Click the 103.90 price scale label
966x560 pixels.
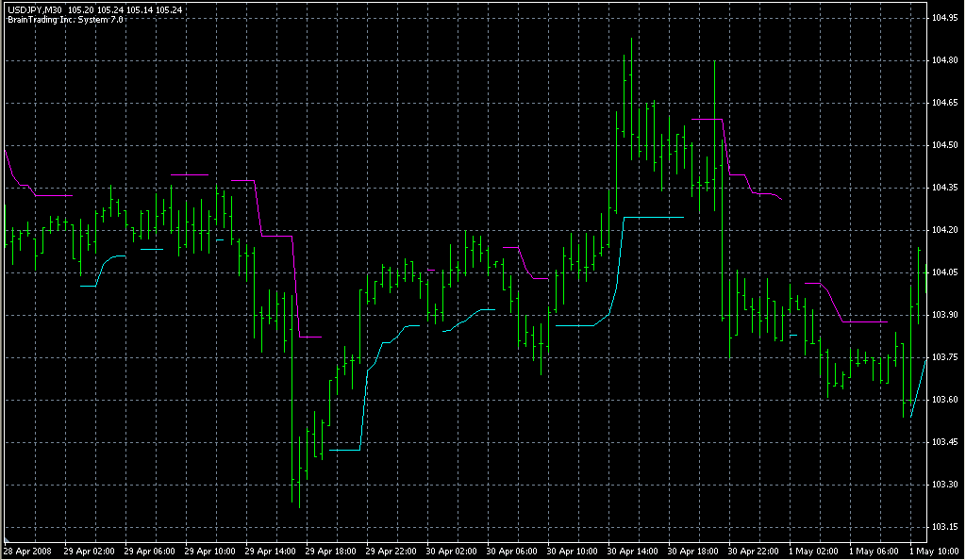pyautogui.click(x=945, y=315)
